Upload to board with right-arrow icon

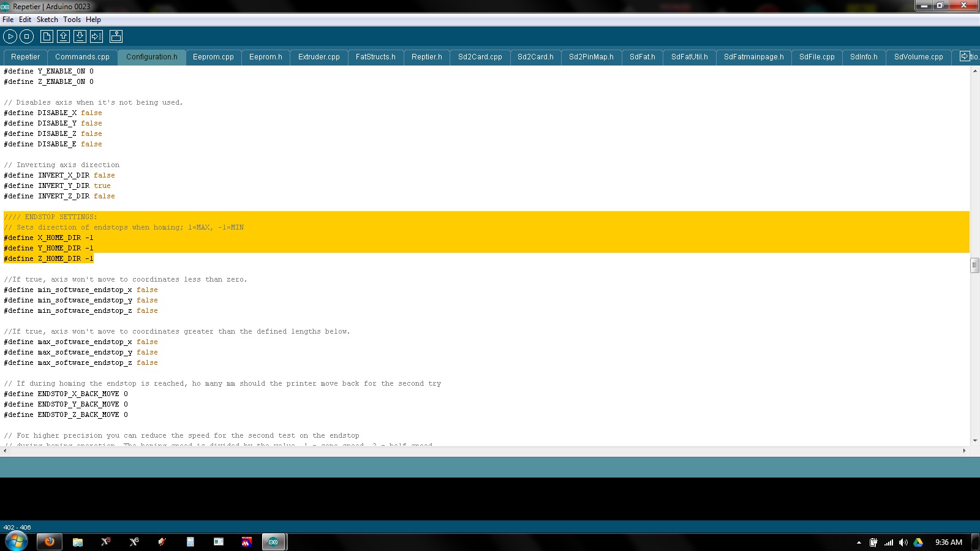[97, 37]
